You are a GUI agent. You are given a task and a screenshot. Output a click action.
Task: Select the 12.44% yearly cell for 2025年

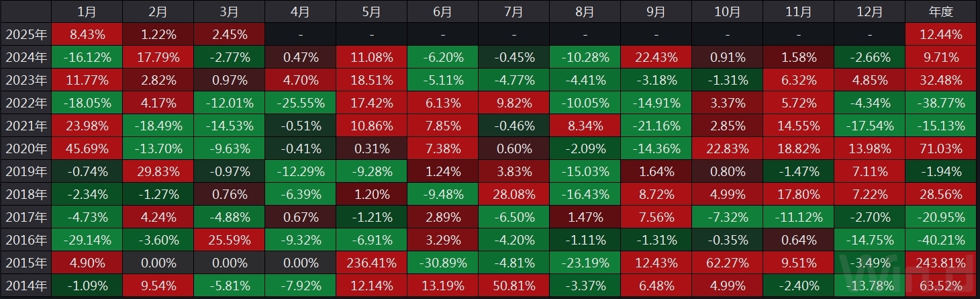point(940,34)
